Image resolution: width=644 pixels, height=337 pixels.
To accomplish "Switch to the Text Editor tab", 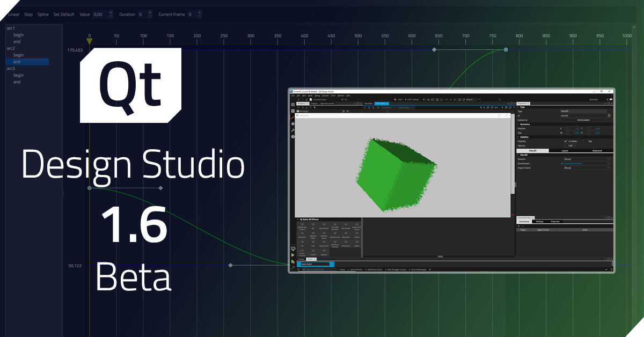I will point(367,103).
